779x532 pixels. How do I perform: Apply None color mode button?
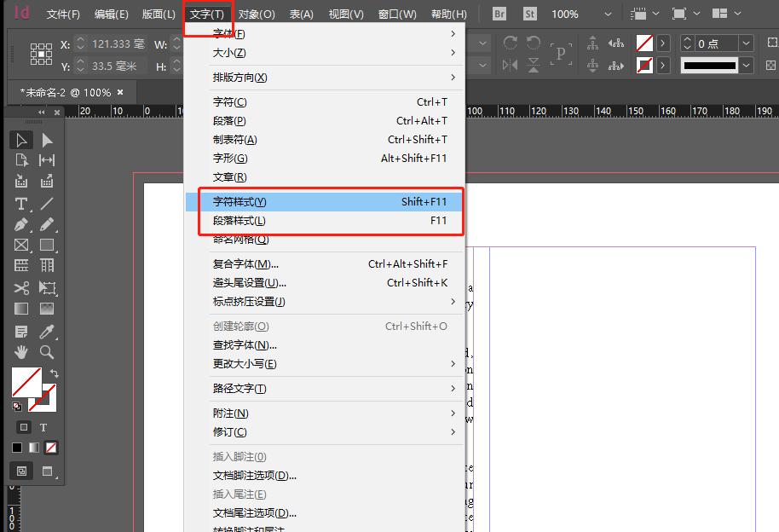[x=51, y=448]
